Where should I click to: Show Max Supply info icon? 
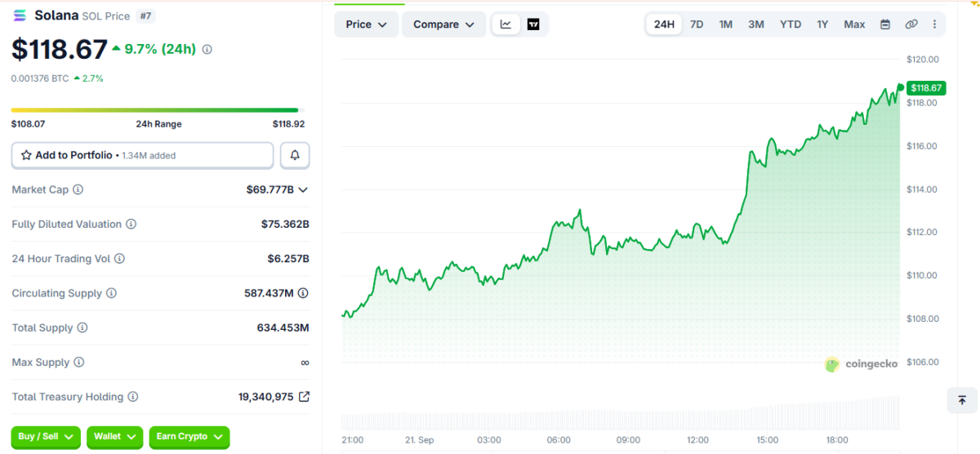point(78,363)
